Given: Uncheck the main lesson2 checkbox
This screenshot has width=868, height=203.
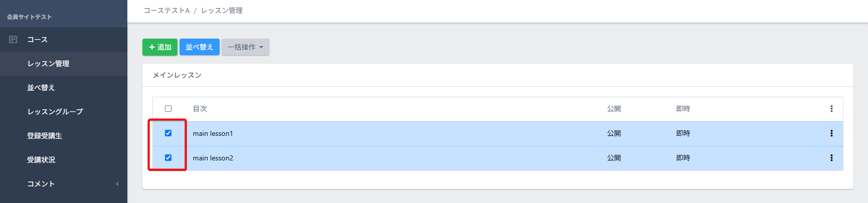Looking at the screenshot, I should click(x=168, y=158).
